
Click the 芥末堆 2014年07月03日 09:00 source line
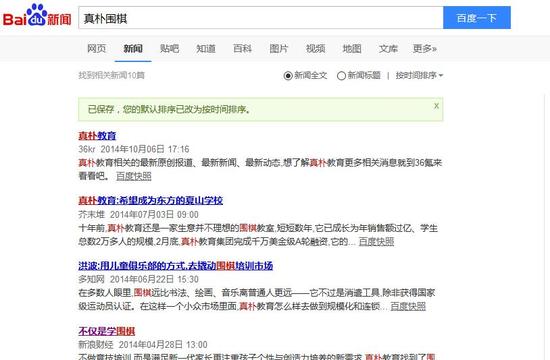(x=138, y=214)
